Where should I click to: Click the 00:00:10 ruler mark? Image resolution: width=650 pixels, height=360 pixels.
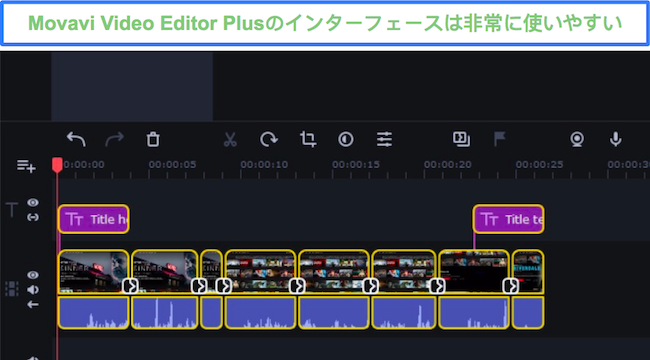coord(264,165)
